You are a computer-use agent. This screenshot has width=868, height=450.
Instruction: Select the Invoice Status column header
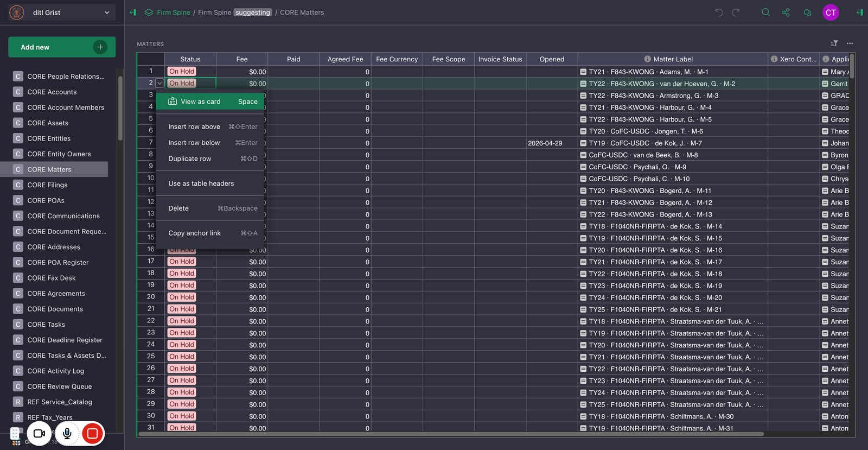[x=500, y=59]
